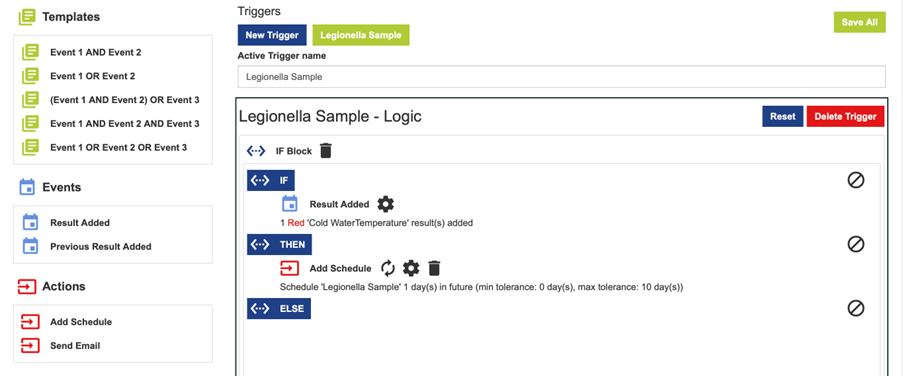Save all triggers with Save All
The width and height of the screenshot is (903, 376).
click(x=859, y=22)
